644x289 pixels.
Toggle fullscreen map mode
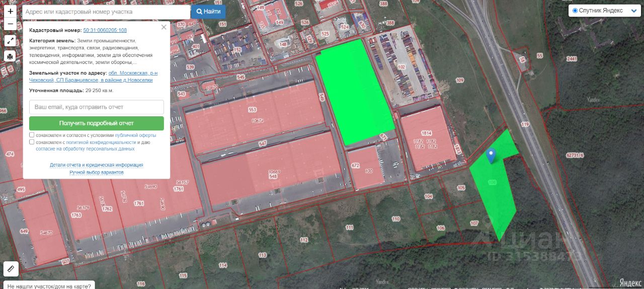[x=11, y=41]
